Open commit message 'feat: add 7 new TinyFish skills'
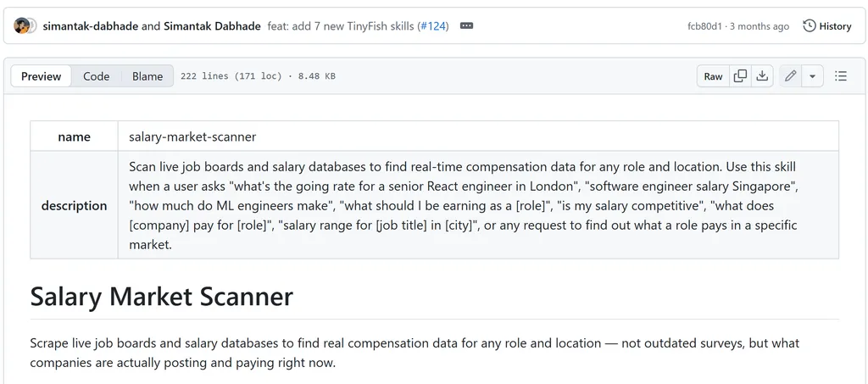This screenshot has width=868, height=384. [x=342, y=26]
